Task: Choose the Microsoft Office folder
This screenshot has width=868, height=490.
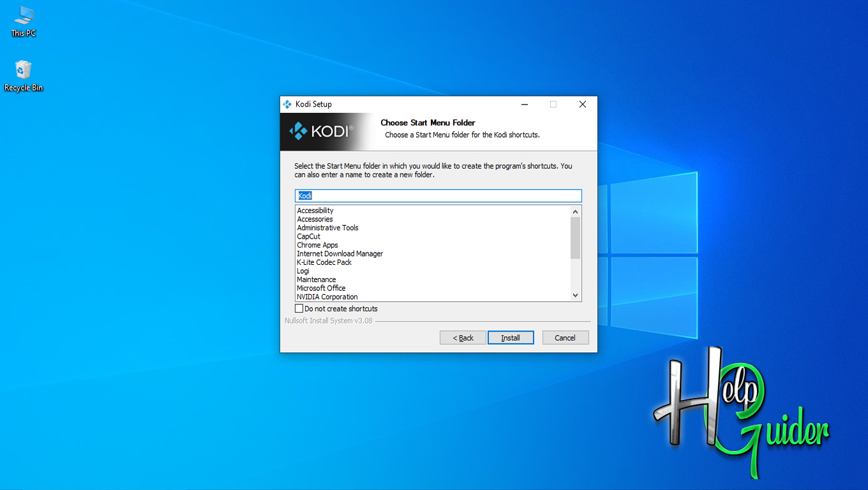Action: [321, 288]
